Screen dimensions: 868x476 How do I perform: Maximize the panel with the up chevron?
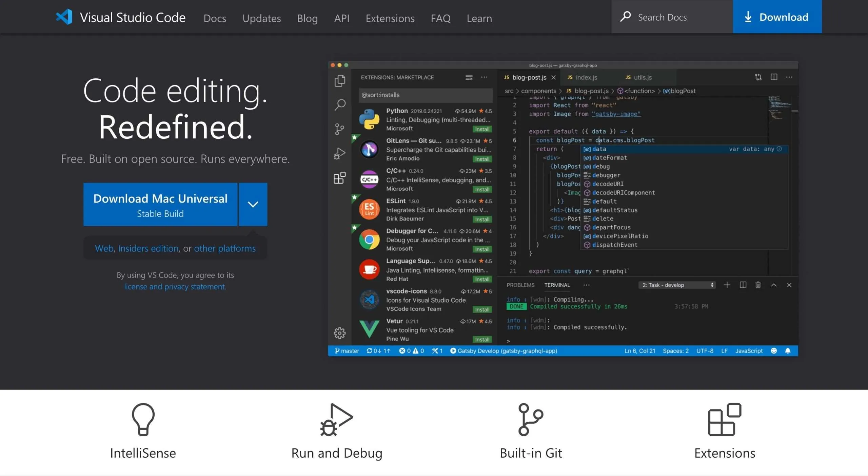(x=773, y=285)
